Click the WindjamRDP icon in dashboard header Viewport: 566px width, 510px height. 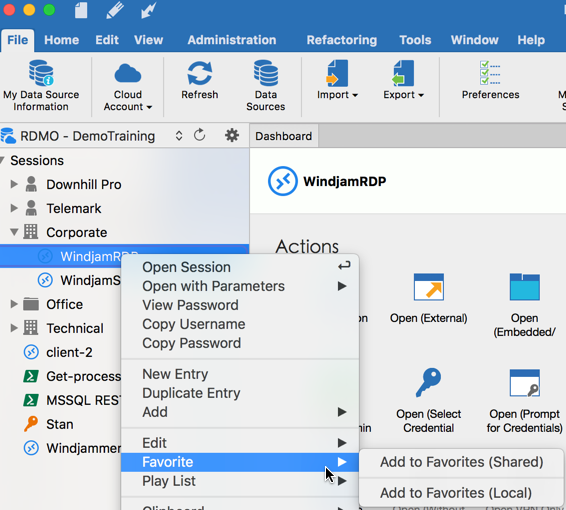pyautogui.click(x=283, y=181)
